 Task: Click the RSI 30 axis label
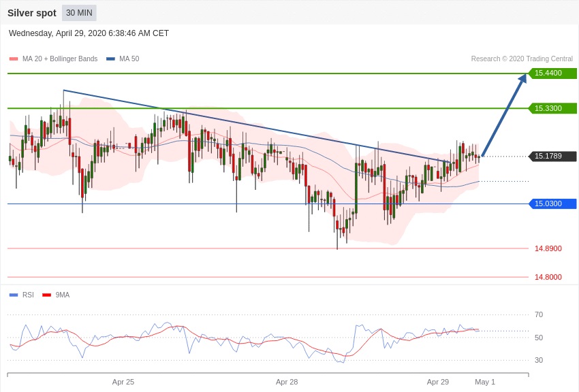(x=539, y=360)
